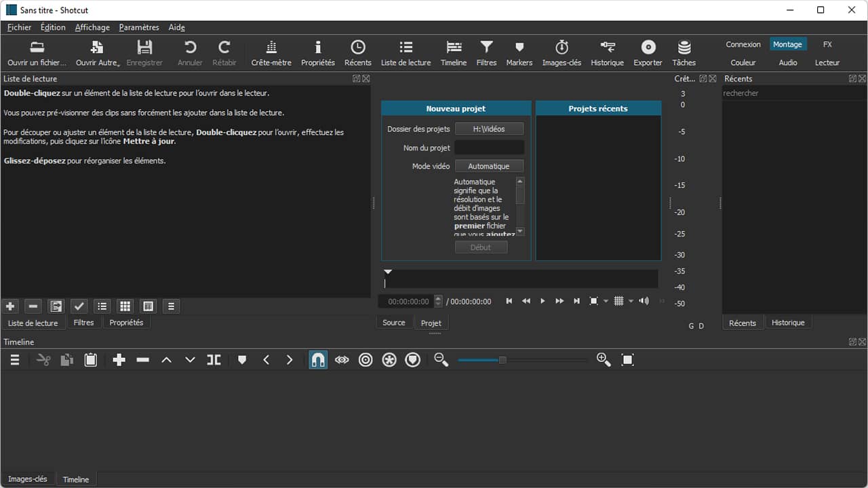Open Mode vidéo Automatique dropdown
This screenshot has height=488, width=868.
(x=489, y=166)
